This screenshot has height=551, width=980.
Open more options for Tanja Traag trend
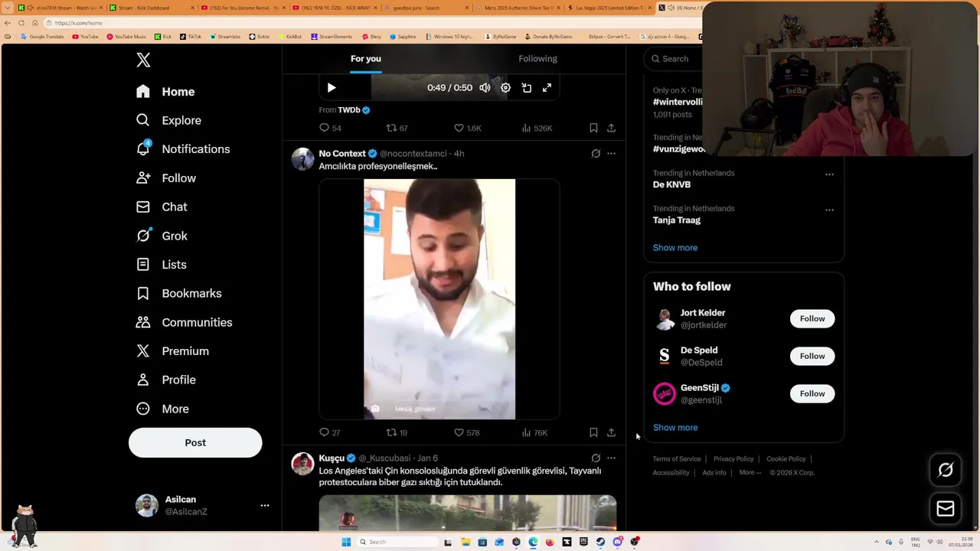pos(829,210)
